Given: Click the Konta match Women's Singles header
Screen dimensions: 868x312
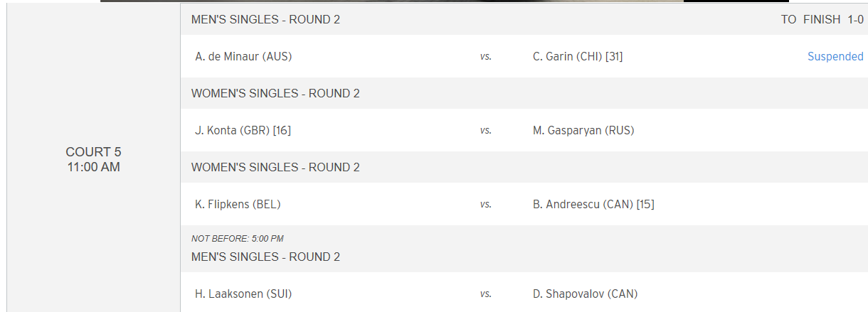Looking at the screenshot, I should 275,94.
